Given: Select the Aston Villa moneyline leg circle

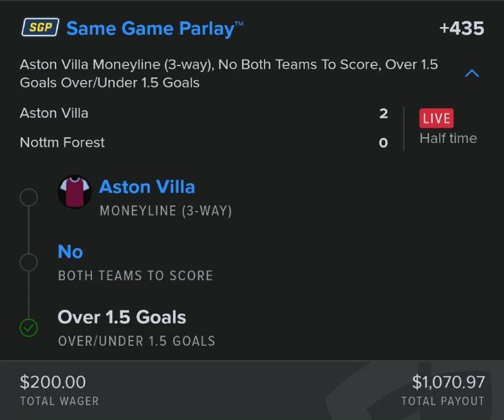Looking at the screenshot, I should (x=29, y=198).
